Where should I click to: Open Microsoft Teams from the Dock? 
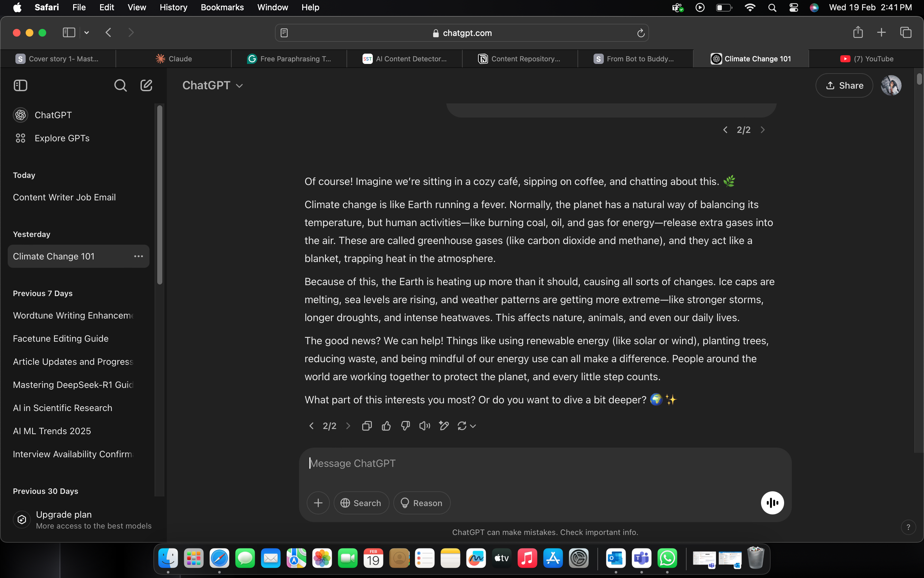click(x=641, y=558)
